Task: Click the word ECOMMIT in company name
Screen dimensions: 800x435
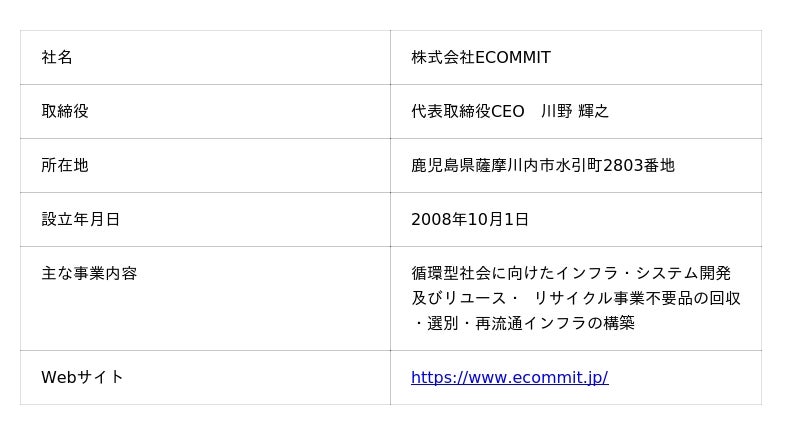Action: (x=512, y=57)
